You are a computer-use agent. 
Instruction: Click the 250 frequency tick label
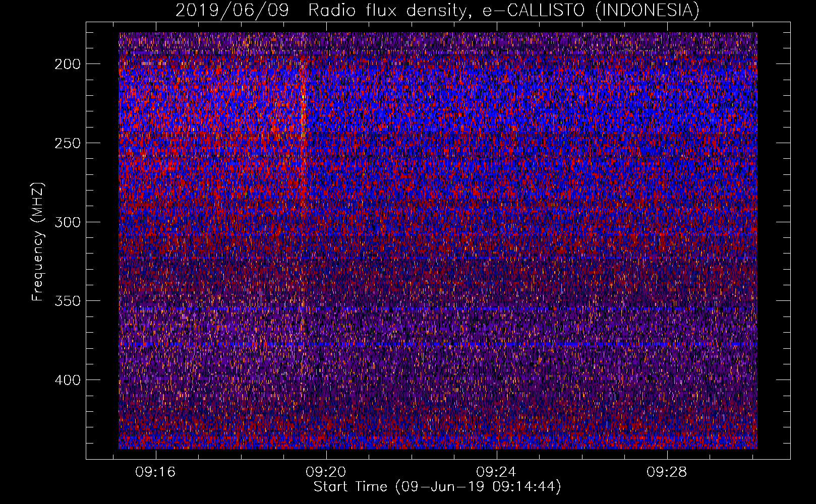[x=68, y=143]
